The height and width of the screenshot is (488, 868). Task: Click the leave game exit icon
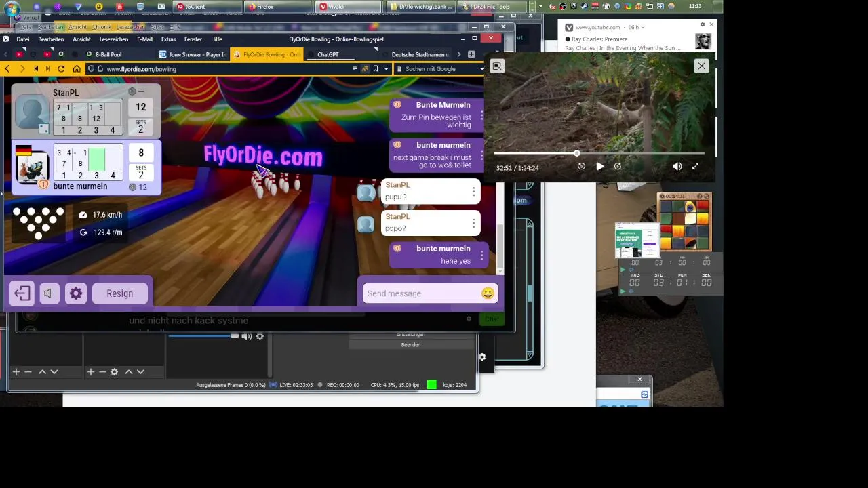22,293
